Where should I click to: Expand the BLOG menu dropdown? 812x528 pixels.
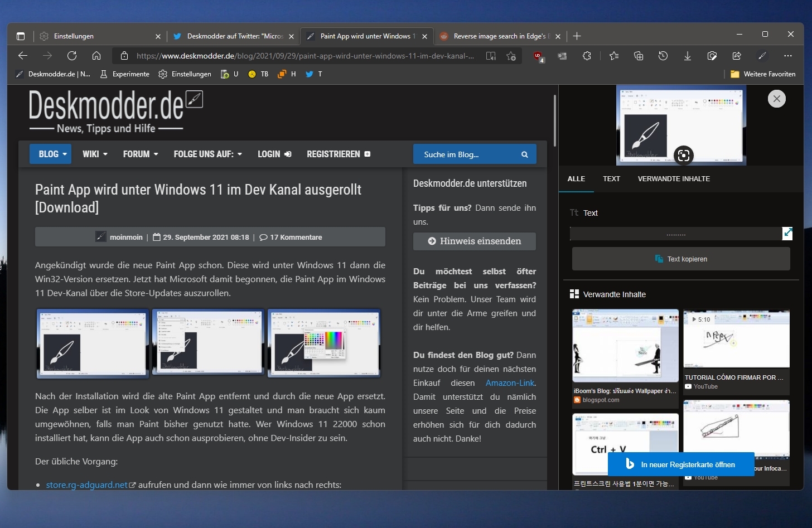point(51,154)
